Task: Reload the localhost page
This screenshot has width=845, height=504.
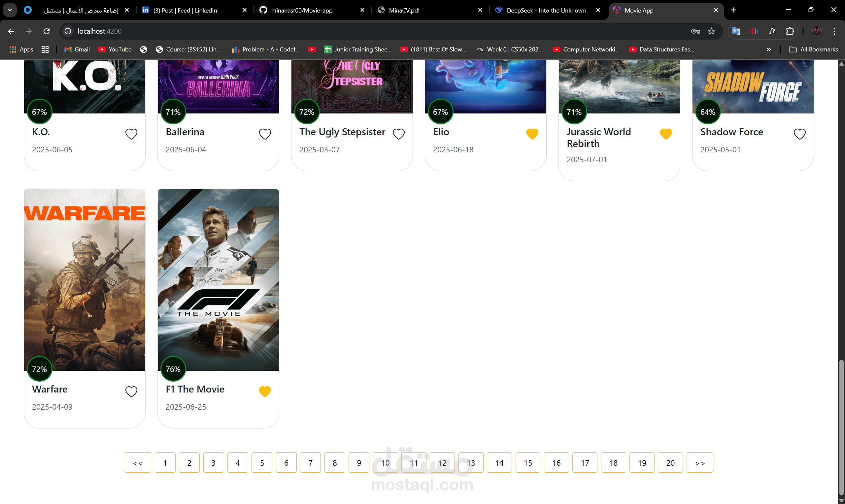Action: 47,31
